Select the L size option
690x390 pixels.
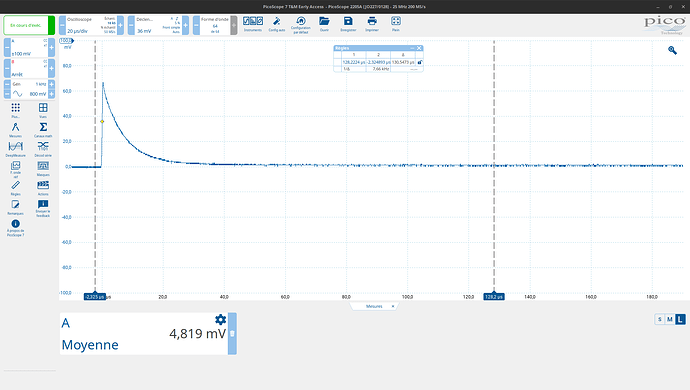point(680,319)
